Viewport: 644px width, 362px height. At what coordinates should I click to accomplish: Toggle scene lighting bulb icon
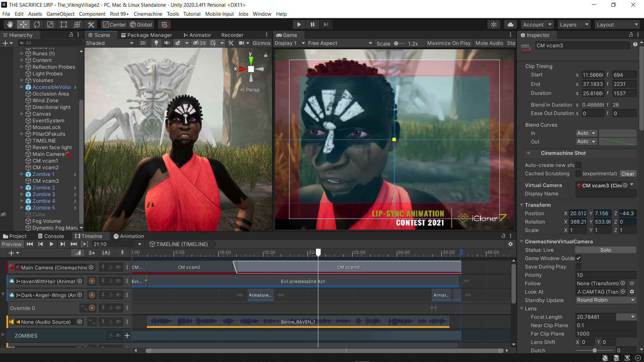pos(156,43)
